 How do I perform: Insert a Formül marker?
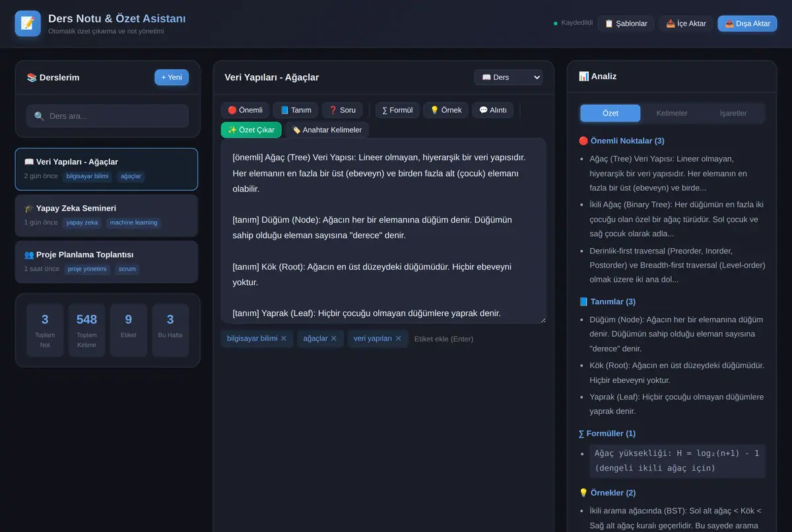click(x=397, y=110)
